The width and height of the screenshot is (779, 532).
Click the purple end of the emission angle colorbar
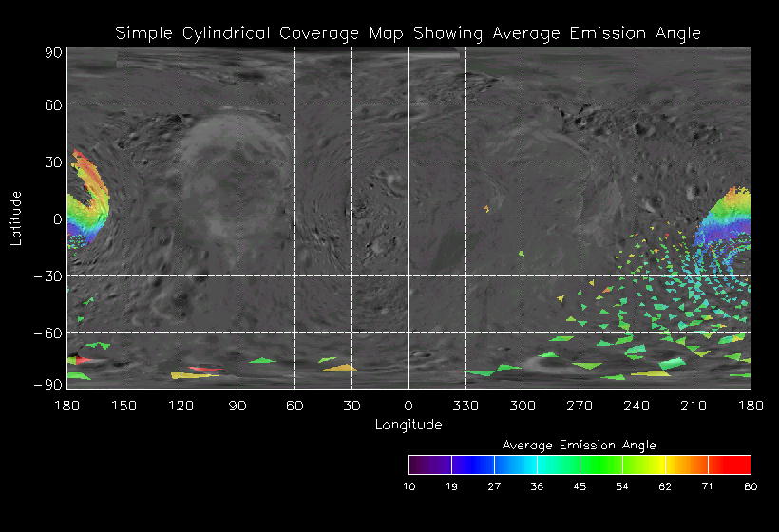423,465
